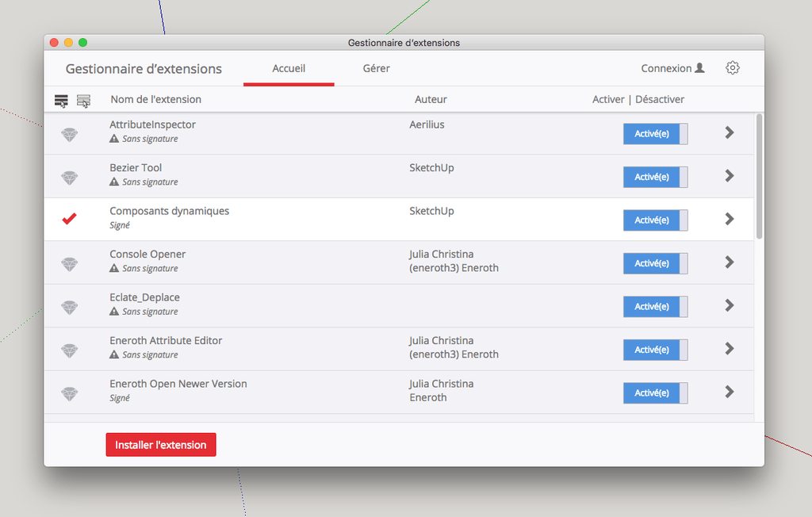The height and width of the screenshot is (517, 812).
Task: Click the user profile icon beside Connexion
Action: pos(699,68)
